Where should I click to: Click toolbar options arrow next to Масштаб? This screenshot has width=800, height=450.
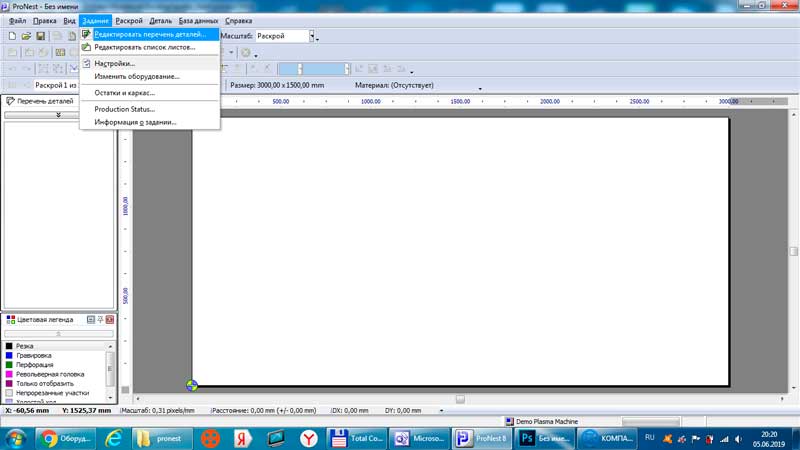click(x=317, y=39)
